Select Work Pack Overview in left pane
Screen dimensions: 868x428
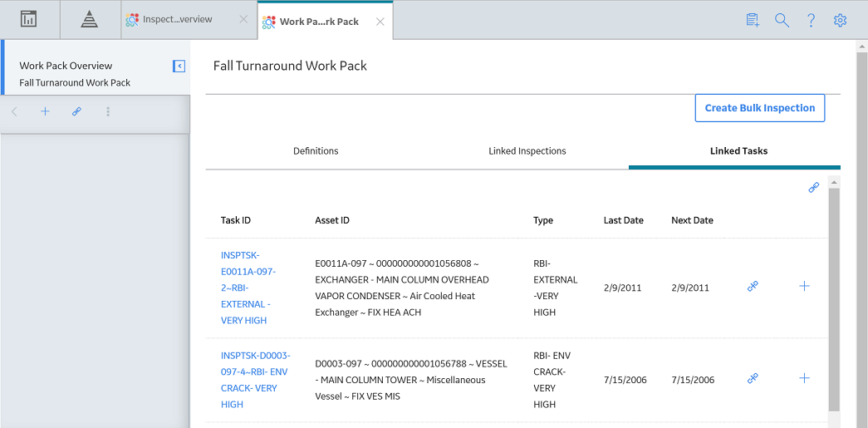coord(66,66)
